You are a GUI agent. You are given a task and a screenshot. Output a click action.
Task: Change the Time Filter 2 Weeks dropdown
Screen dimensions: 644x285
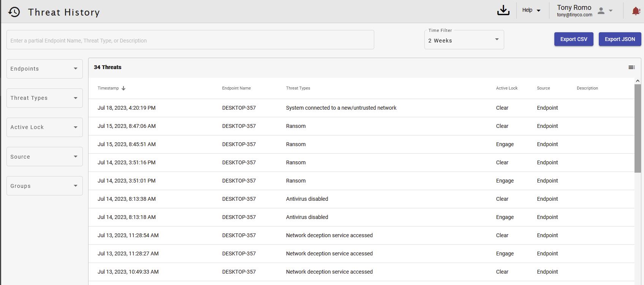(x=464, y=40)
